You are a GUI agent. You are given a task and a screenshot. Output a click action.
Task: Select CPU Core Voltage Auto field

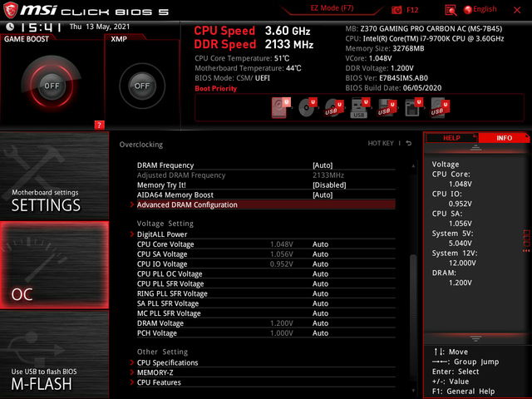320,244
